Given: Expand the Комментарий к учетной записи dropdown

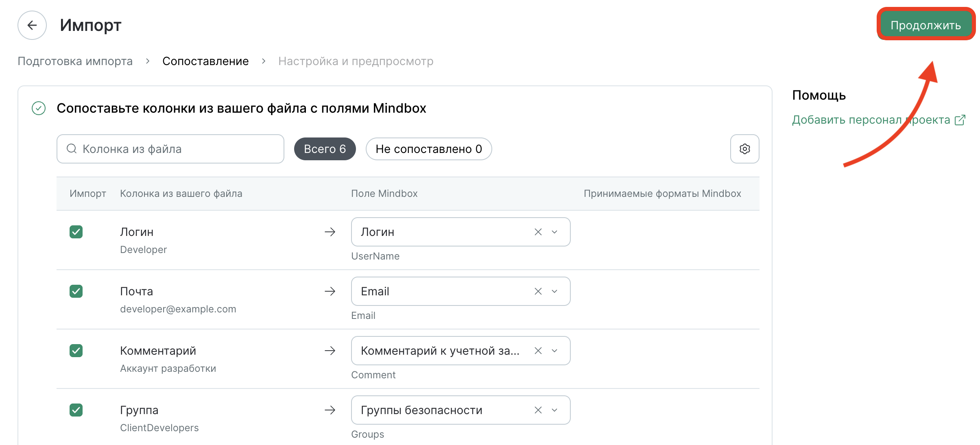Looking at the screenshot, I should [x=554, y=351].
